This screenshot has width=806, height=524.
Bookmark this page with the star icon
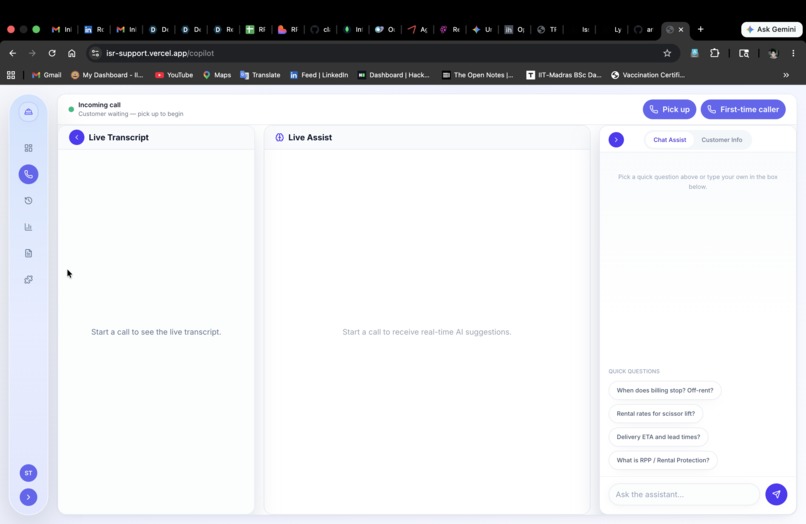pyautogui.click(x=667, y=53)
